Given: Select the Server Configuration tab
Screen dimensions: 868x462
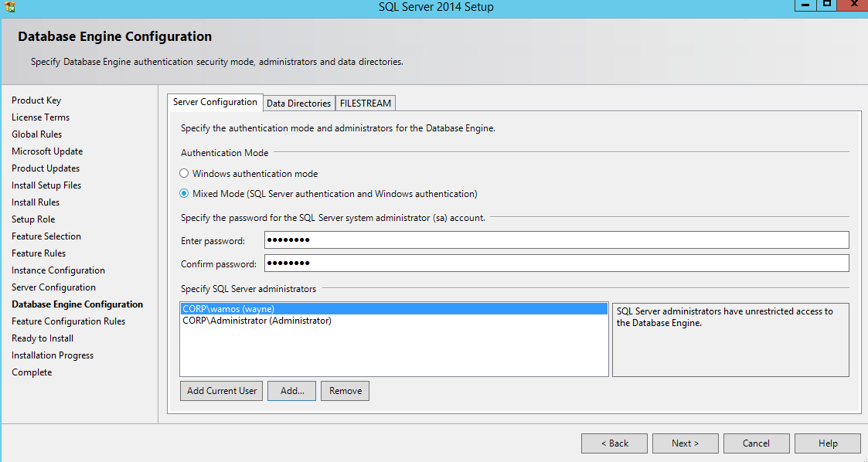Looking at the screenshot, I should coord(215,102).
